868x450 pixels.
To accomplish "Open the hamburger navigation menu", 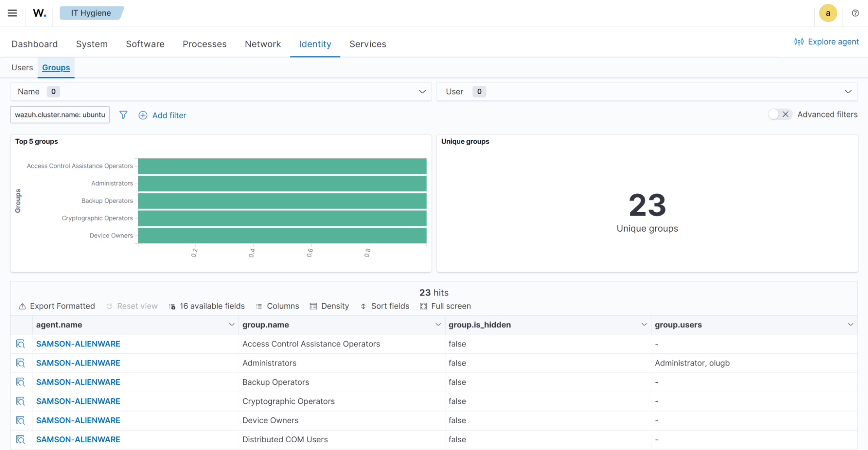I will pos(12,13).
